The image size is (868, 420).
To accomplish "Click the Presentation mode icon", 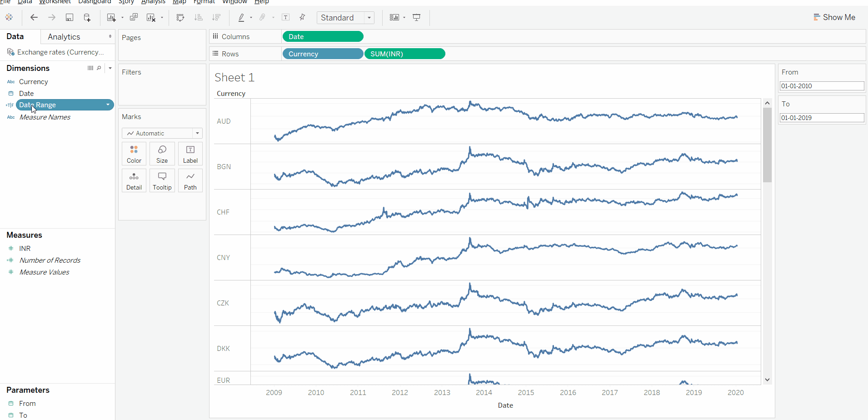I will pyautogui.click(x=417, y=17).
